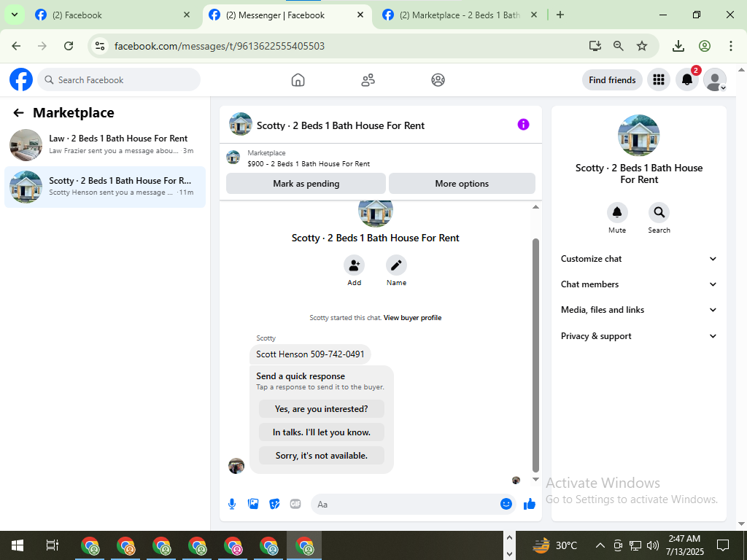The height and width of the screenshot is (560, 747).
Task: Edit the chat name pencil icon
Action: click(x=396, y=265)
